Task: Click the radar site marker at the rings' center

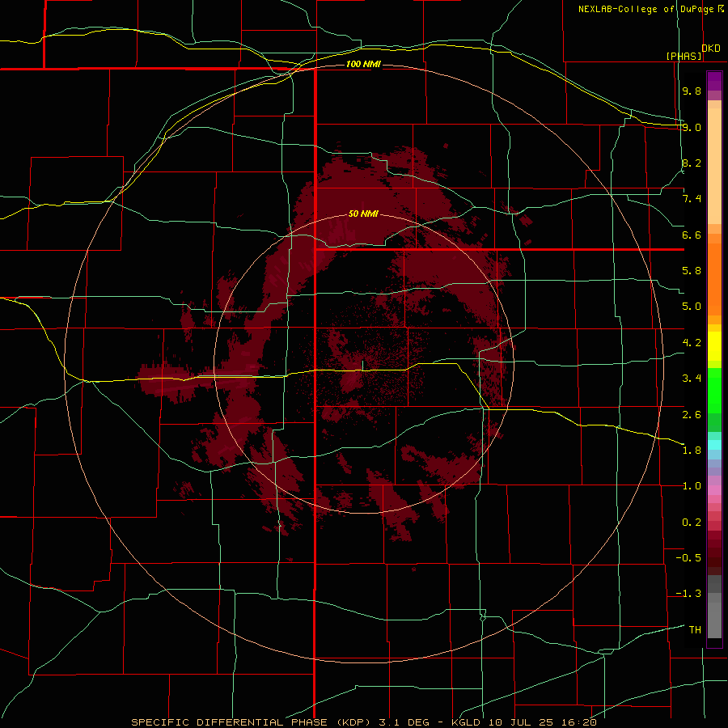Action: tap(362, 365)
